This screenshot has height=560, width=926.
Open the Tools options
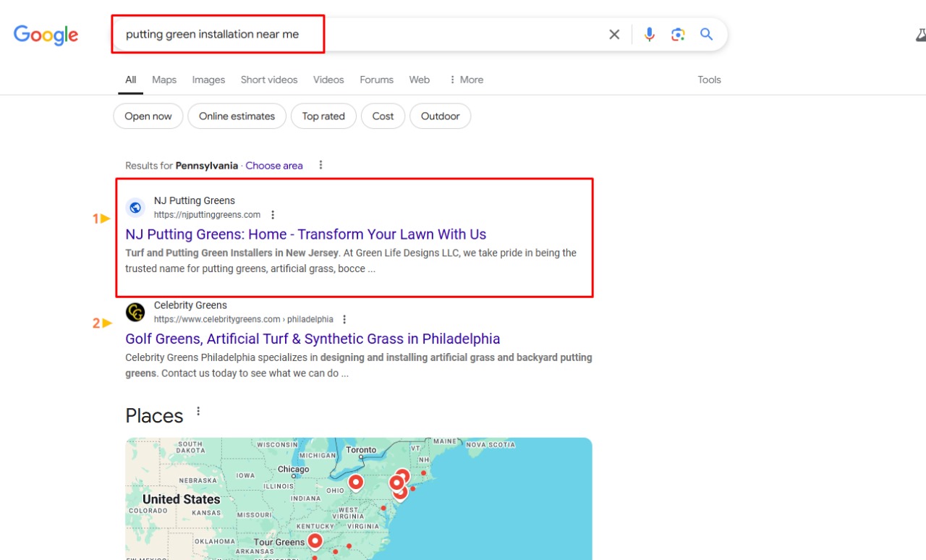tap(709, 80)
